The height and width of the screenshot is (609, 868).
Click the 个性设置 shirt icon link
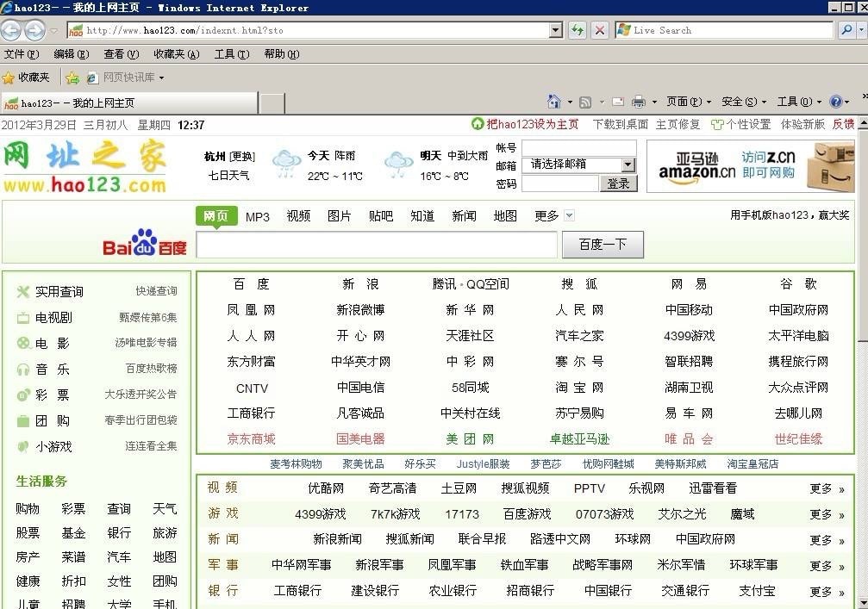pos(740,124)
